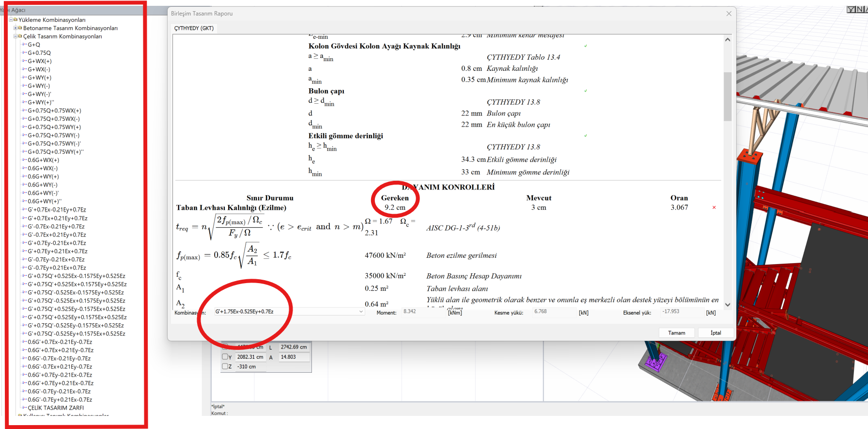Click the N icon in the viewport corner
Screen dimensions: 868x429
[x=860, y=10]
